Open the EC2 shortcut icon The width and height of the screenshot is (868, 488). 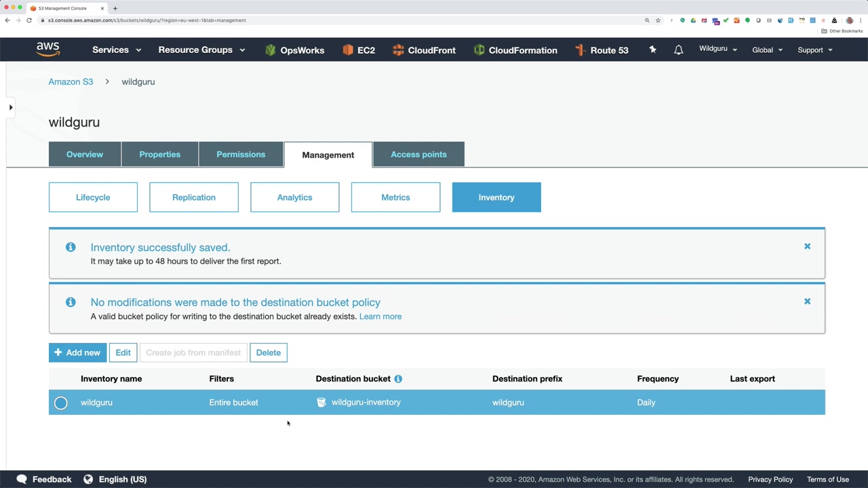[x=348, y=50]
